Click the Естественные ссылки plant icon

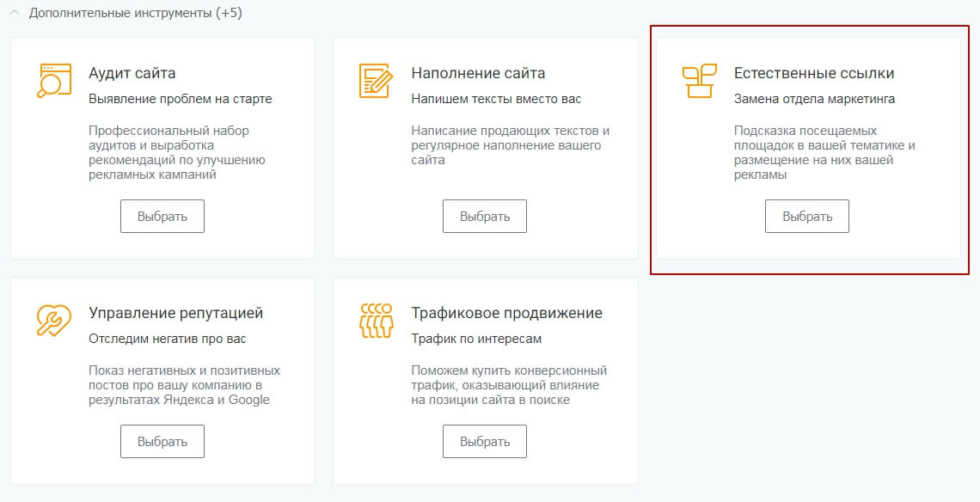(x=700, y=81)
